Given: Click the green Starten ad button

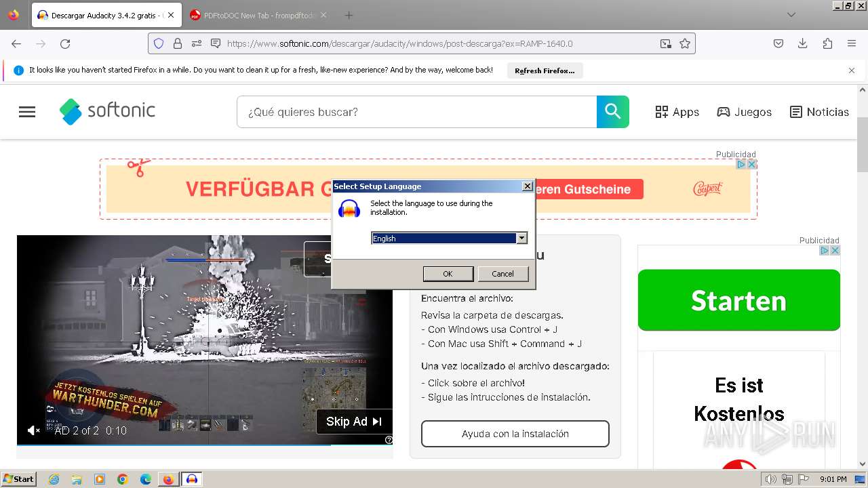Looking at the screenshot, I should pyautogui.click(x=739, y=300).
